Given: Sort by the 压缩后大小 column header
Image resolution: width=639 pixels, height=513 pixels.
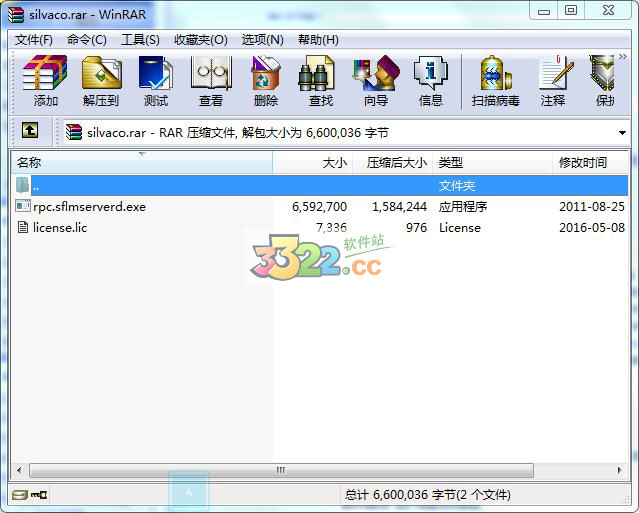Looking at the screenshot, I should tap(392, 163).
